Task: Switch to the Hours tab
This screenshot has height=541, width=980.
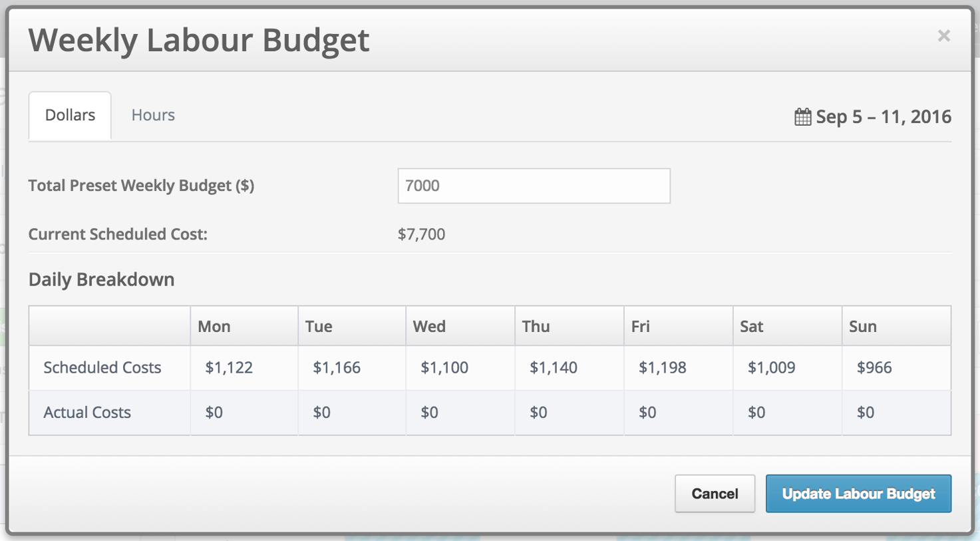Action: click(x=152, y=114)
